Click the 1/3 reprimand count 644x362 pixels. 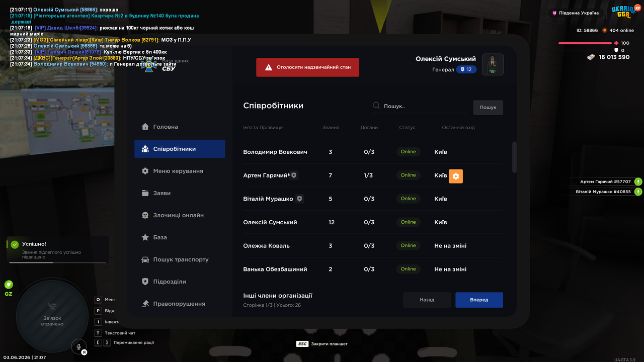(x=369, y=175)
